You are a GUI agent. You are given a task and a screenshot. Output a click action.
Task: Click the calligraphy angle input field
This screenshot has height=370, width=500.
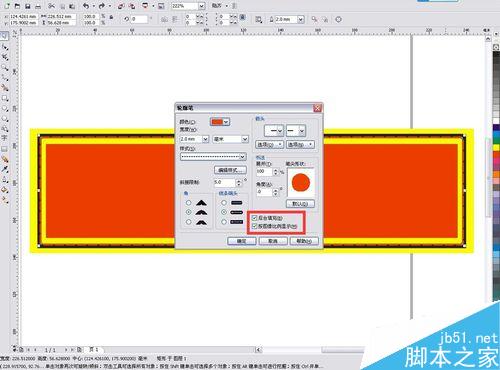[x=264, y=192]
